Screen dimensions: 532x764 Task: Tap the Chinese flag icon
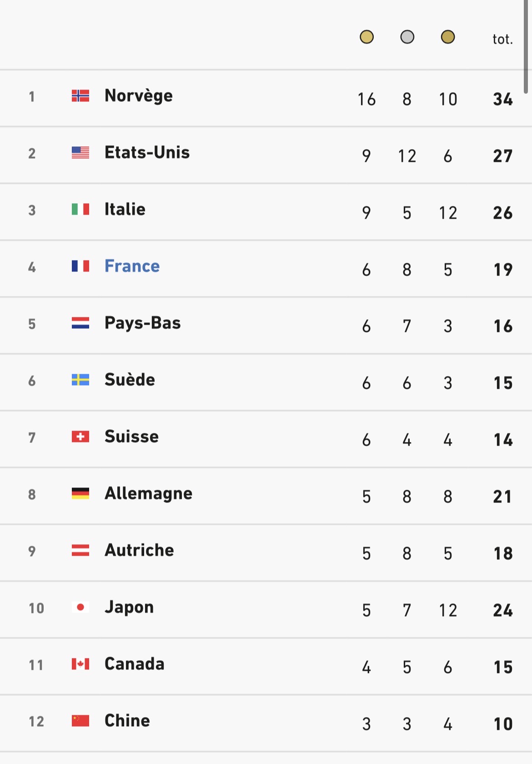pyautogui.click(x=80, y=721)
